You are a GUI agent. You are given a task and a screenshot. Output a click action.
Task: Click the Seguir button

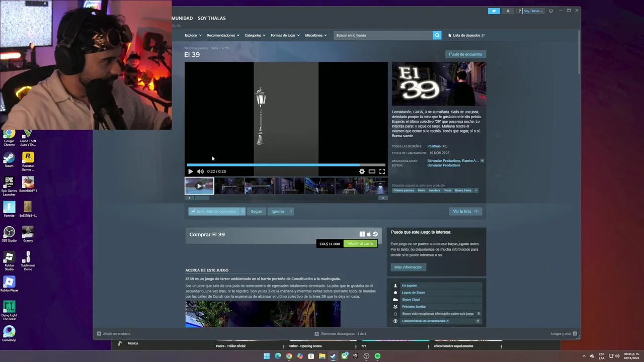(x=256, y=212)
